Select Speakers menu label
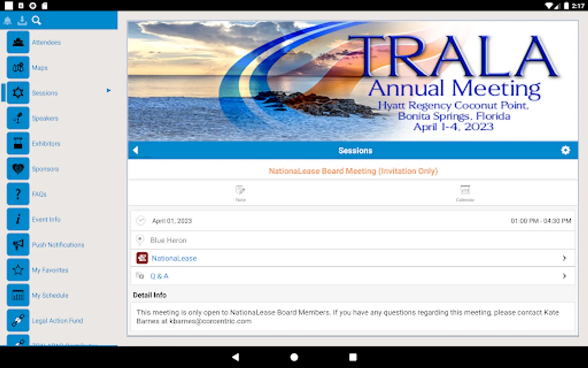 pyautogui.click(x=45, y=118)
